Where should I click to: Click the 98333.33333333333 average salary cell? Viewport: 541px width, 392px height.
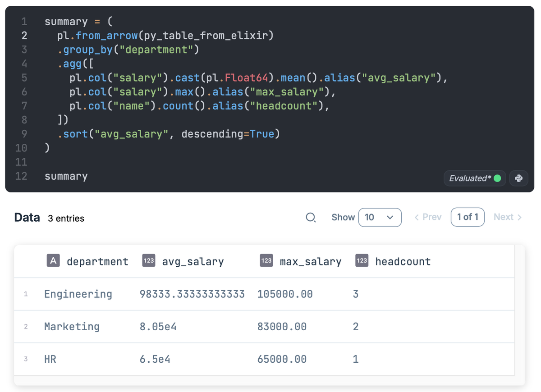(192, 294)
